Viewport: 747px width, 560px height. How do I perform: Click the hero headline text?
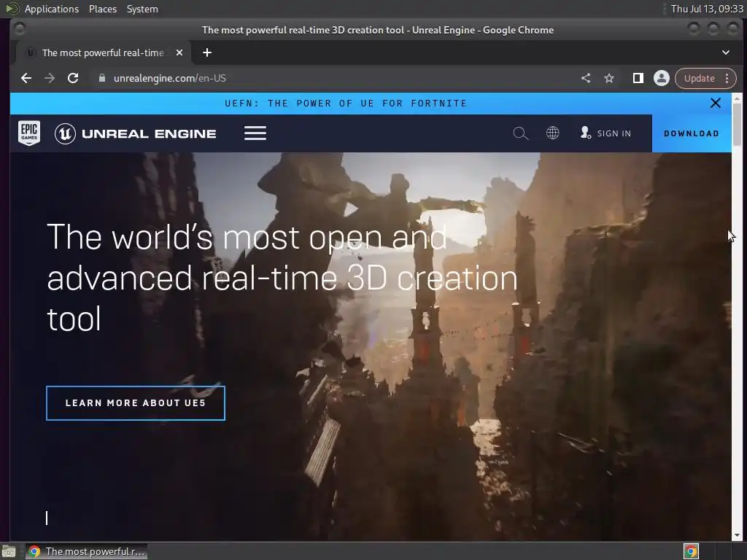coord(282,278)
